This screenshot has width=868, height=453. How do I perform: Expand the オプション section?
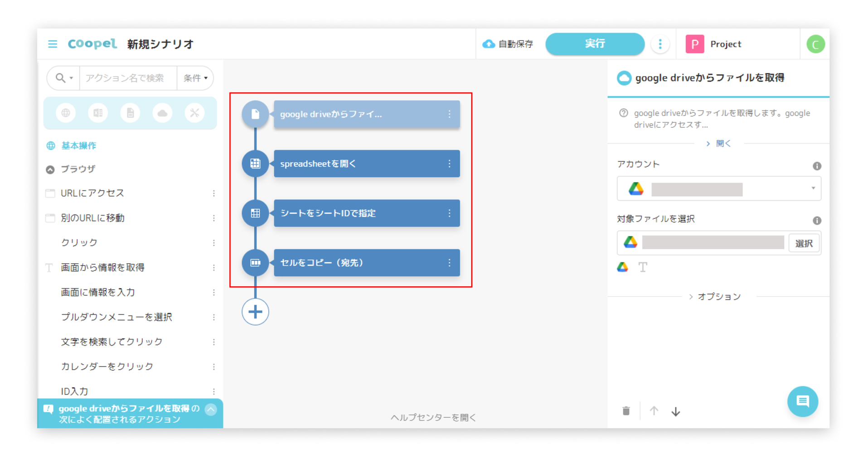(714, 297)
